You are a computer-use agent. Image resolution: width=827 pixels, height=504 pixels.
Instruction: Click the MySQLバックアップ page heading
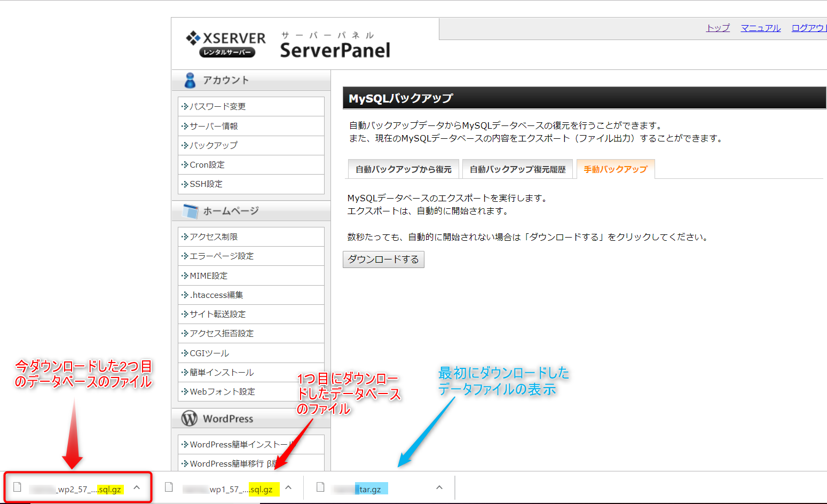[400, 98]
